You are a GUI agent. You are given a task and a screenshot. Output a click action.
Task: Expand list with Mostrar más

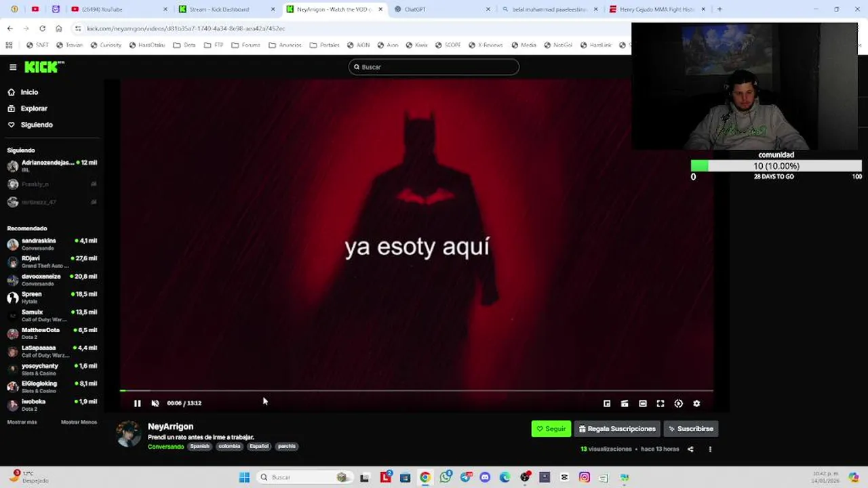point(22,422)
